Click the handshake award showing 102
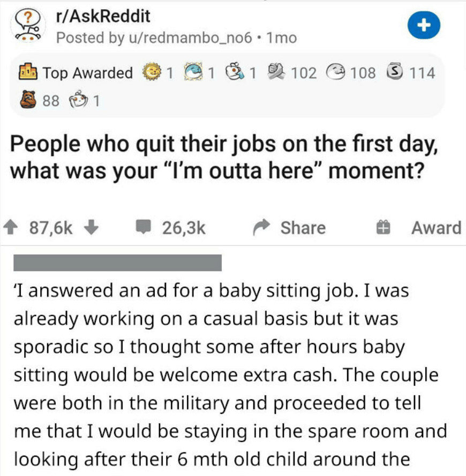This screenshot has width=466, height=476. 276,72
